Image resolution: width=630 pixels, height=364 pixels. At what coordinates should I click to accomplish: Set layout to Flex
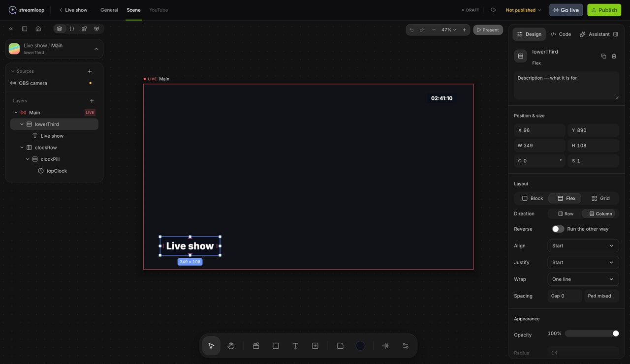point(565,198)
